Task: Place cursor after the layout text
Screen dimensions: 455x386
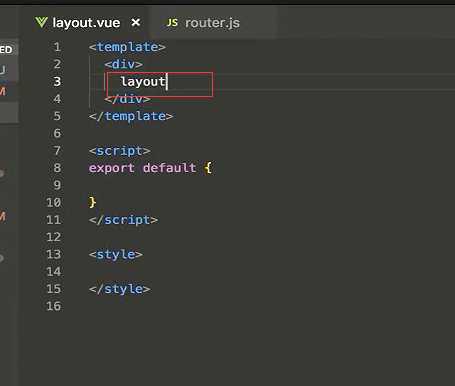Action: coord(167,82)
